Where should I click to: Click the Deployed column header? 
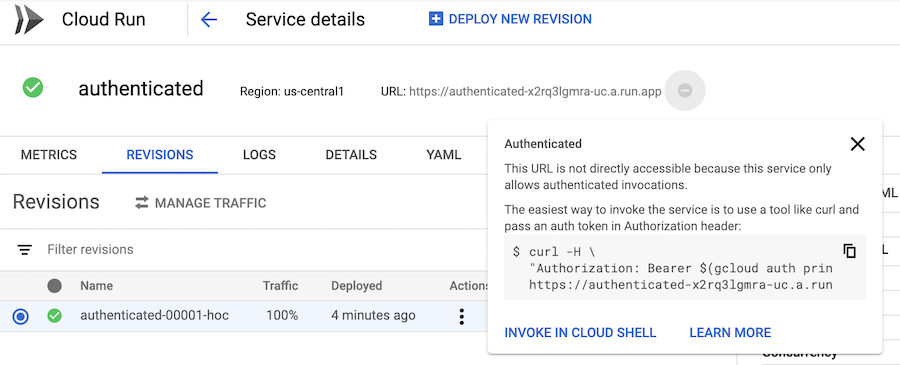356,286
